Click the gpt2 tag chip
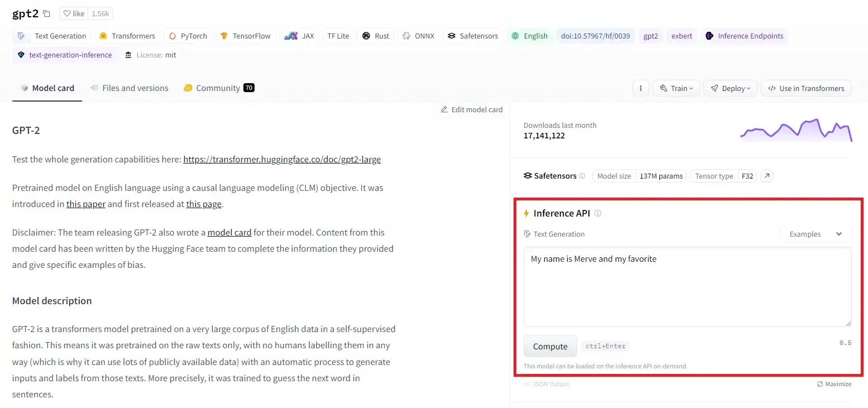 coord(651,36)
